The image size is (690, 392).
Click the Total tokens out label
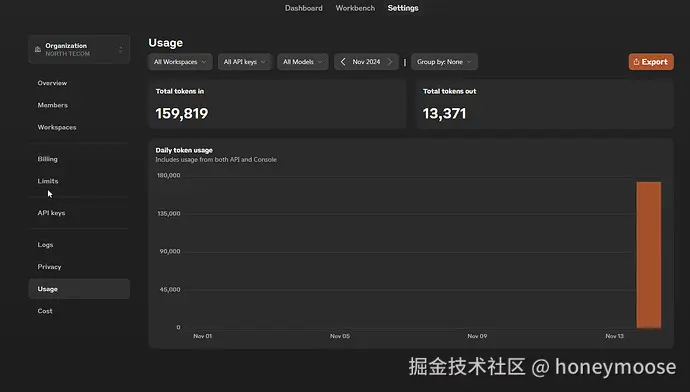pos(449,91)
